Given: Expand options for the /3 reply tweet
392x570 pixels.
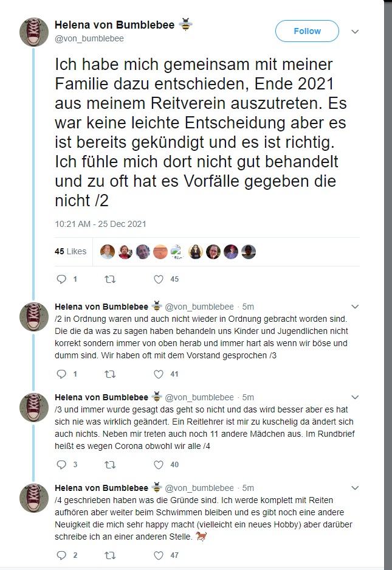Looking at the screenshot, I should point(356,397).
